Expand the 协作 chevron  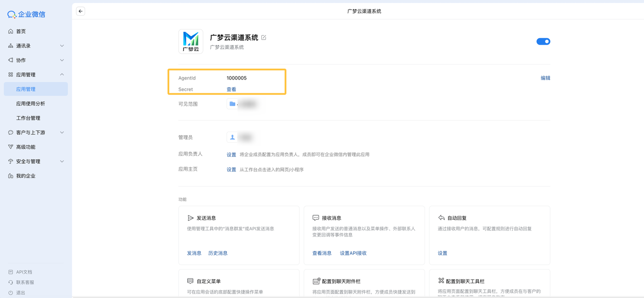click(62, 60)
